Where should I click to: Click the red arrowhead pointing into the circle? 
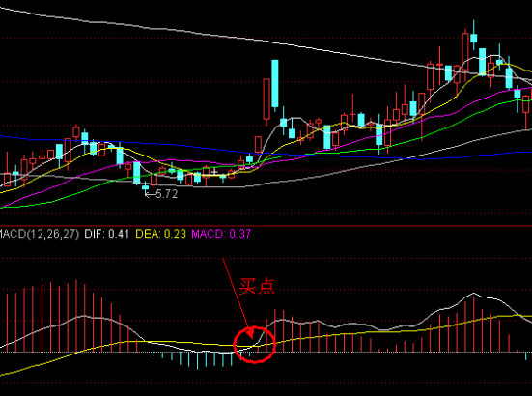[x=250, y=332]
